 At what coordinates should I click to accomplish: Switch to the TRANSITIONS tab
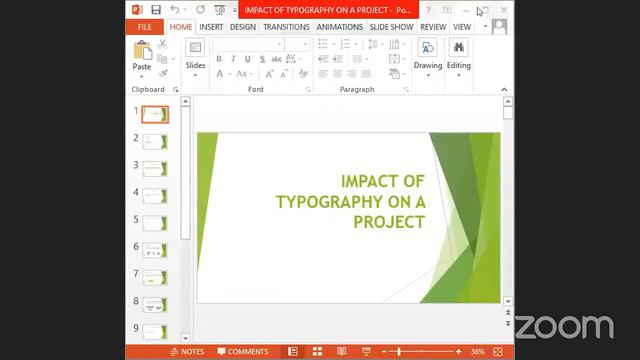[286, 27]
